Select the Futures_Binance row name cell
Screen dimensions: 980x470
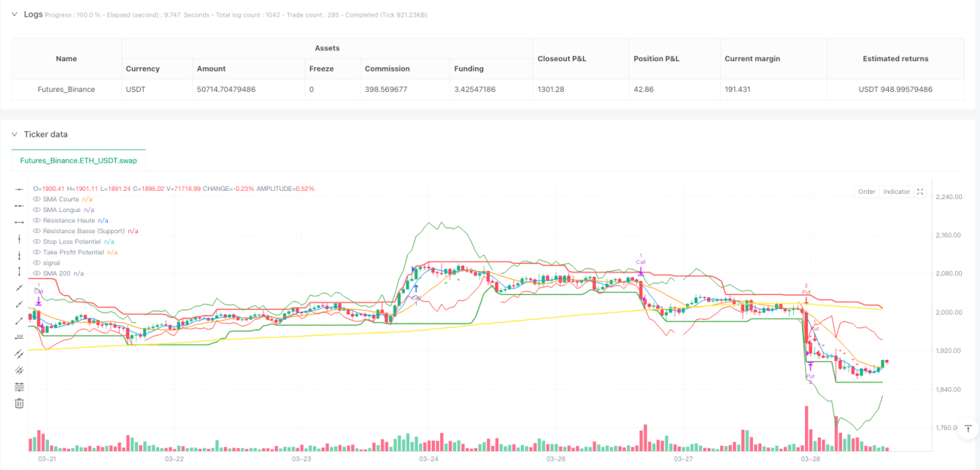(66, 89)
